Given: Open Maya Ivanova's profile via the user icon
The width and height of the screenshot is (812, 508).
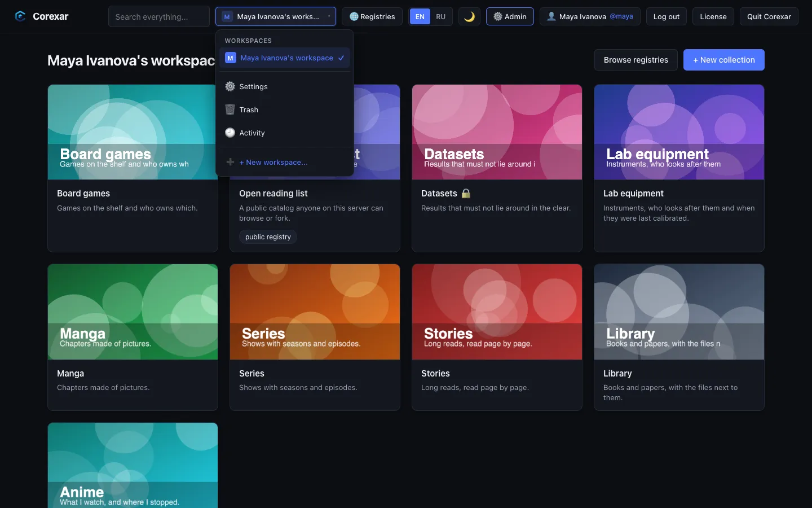Looking at the screenshot, I should pyautogui.click(x=551, y=17).
